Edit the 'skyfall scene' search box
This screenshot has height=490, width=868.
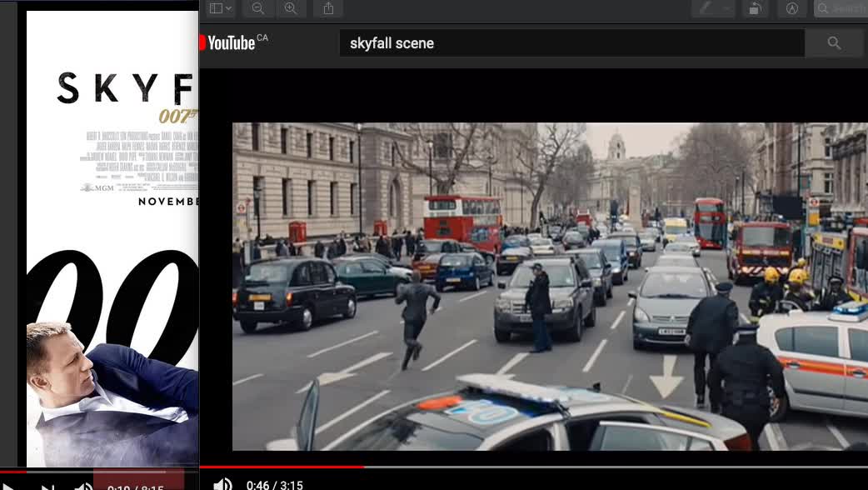point(571,43)
